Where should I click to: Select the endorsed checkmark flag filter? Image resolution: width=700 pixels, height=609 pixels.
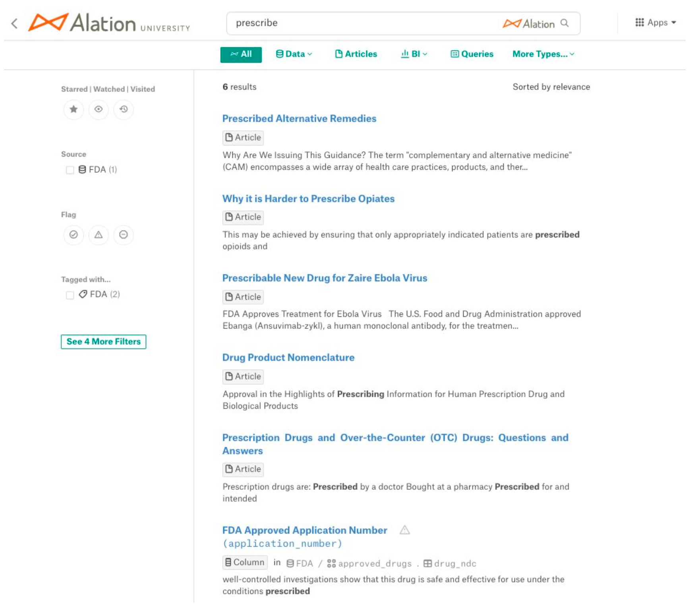click(x=73, y=235)
